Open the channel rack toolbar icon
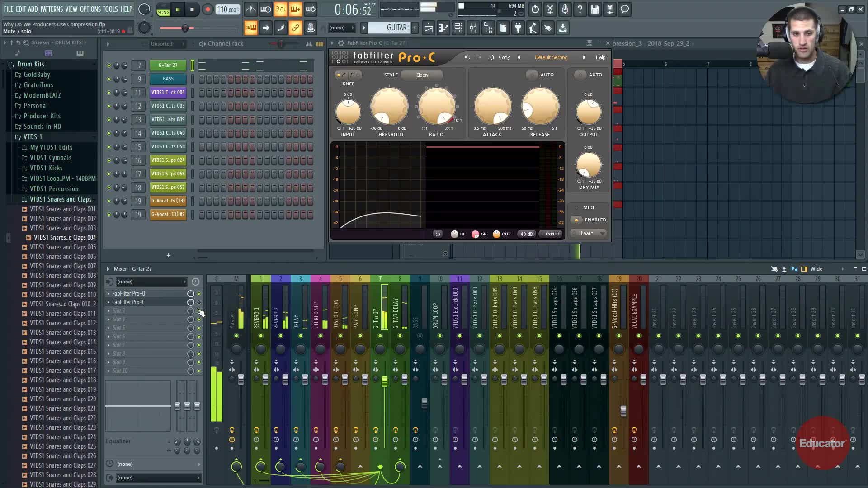The height and width of the screenshot is (488, 868). (x=458, y=28)
